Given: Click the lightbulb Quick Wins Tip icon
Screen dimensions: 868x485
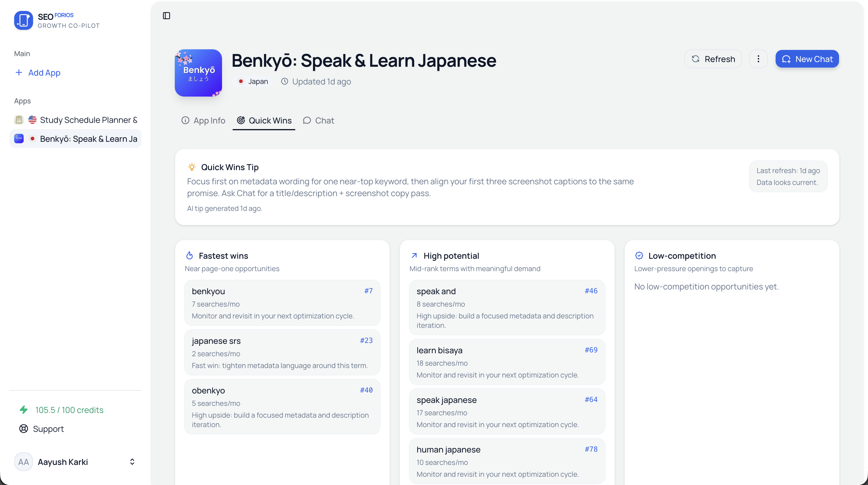Looking at the screenshot, I should pos(192,167).
